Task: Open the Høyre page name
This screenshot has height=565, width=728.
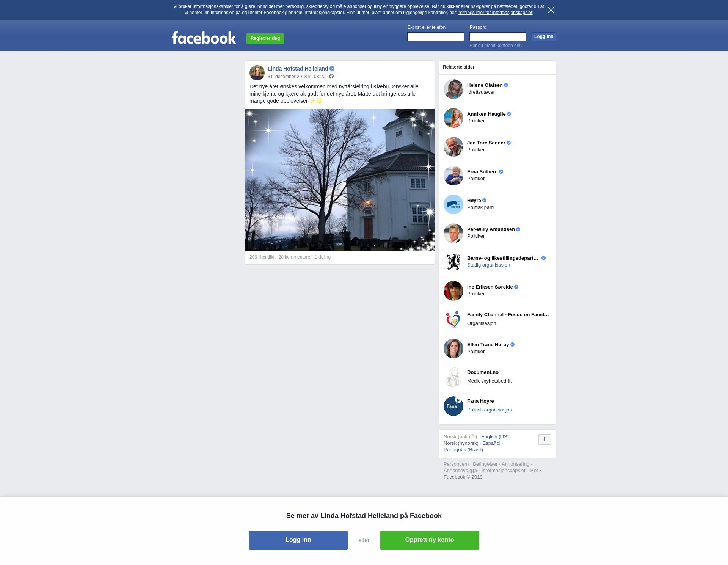Action: point(474,201)
